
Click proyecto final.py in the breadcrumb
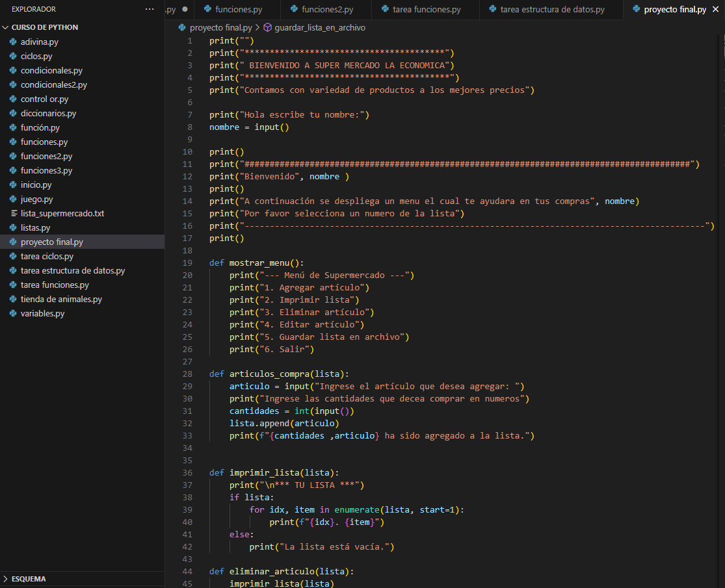pyautogui.click(x=220, y=28)
